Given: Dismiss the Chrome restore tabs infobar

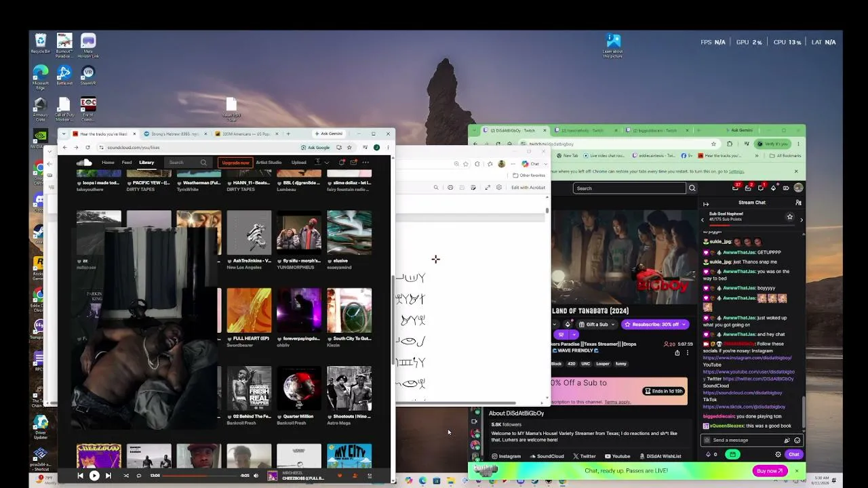Looking at the screenshot, I should (x=797, y=171).
